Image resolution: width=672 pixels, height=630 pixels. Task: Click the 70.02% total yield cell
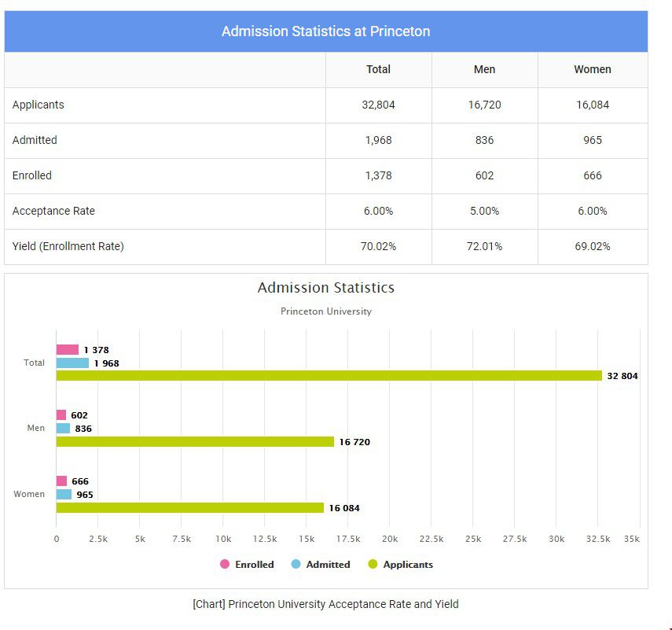click(378, 247)
